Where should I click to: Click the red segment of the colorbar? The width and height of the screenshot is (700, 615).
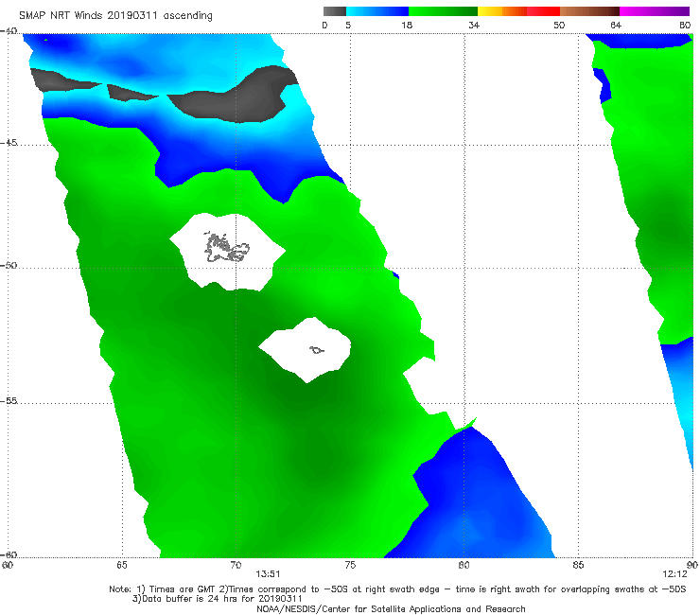543,11
